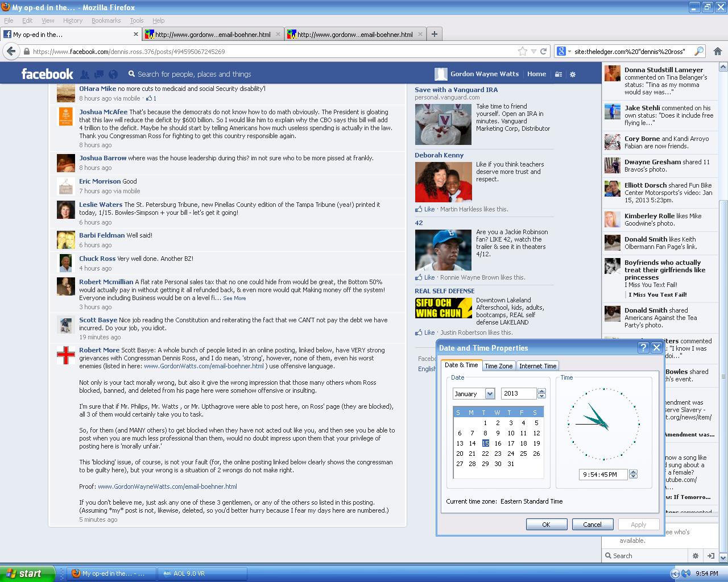Close the 'My op-ed in the...' tab
This screenshot has height=582, width=728.
[136, 34]
